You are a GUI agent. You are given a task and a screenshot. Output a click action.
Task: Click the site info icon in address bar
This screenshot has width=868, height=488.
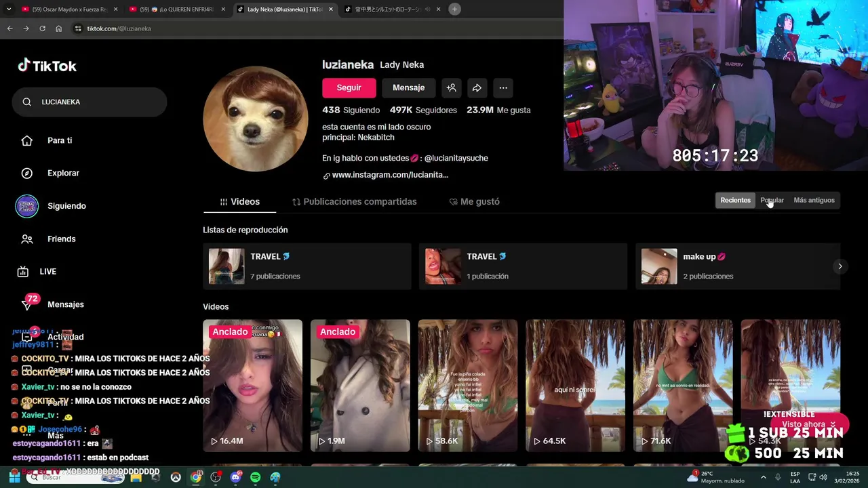[78, 28]
